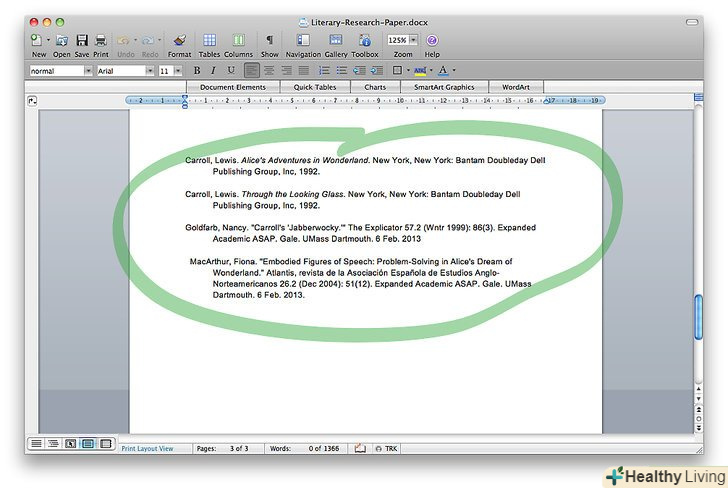Screen dimensions: 728x488
Task: Apply bulleted list formatting
Action: click(x=342, y=71)
